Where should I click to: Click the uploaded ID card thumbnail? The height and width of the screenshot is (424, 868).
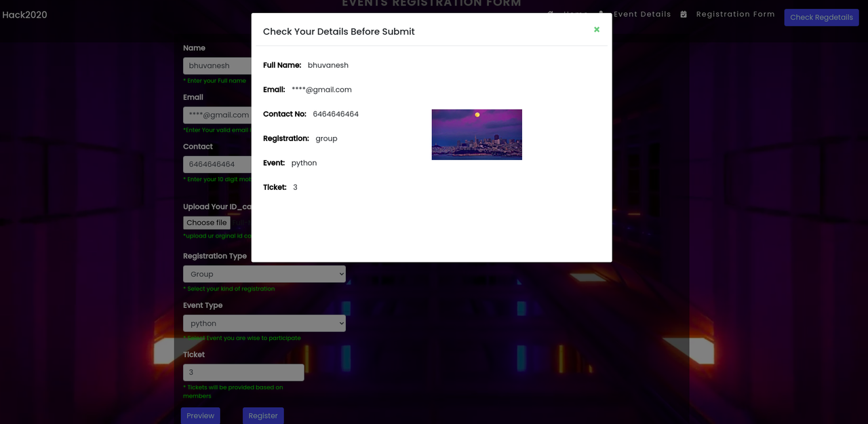pyautogui.click(x=477, y=134)
